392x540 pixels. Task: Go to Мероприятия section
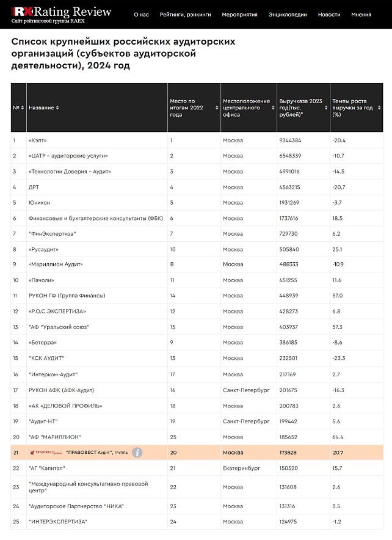(239, 15)
